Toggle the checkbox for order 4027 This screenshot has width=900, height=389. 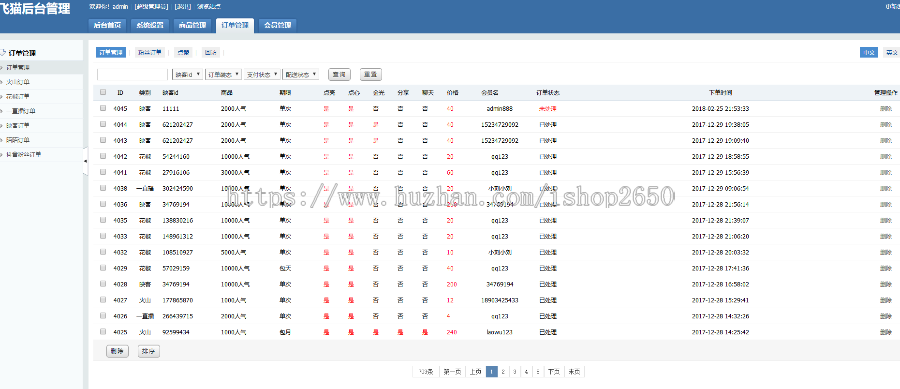coord(103,299)
